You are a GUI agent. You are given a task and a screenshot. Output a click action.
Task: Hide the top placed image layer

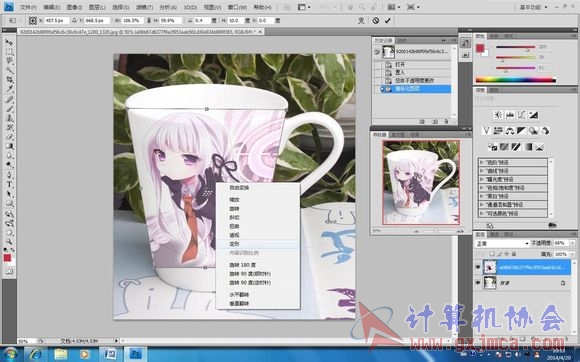pos(478,267)
